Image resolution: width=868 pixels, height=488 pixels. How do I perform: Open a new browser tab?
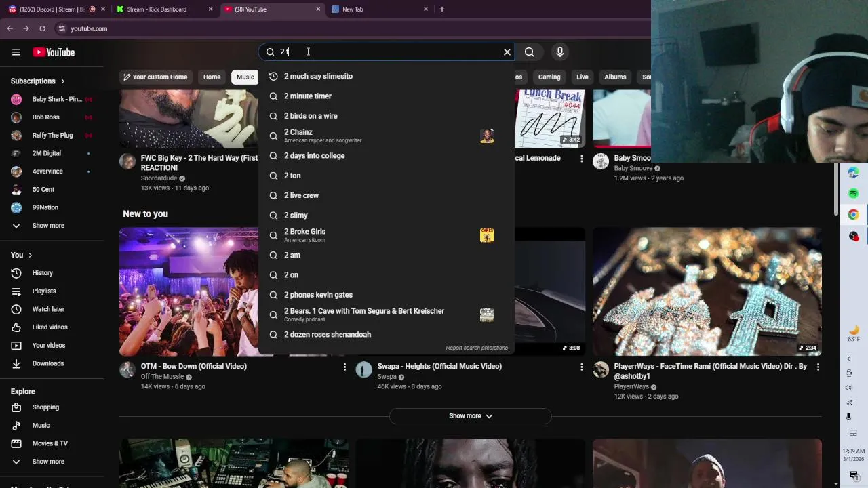tap(442, 9)
